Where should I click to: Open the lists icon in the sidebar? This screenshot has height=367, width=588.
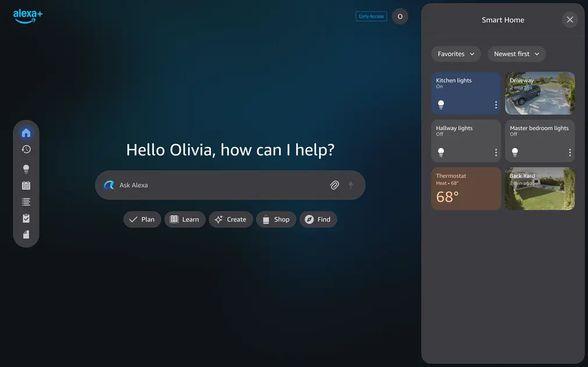[x=26, y=202]
